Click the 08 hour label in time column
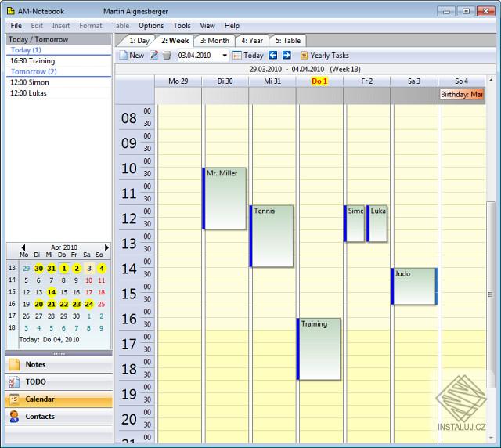501x448 pixels. (x=128, y=118)
